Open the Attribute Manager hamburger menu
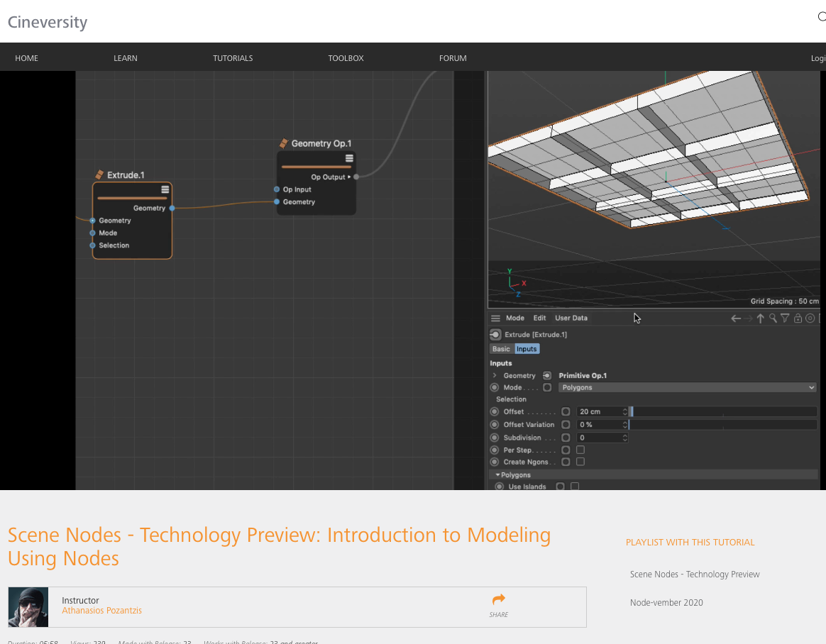 (495, 318)
